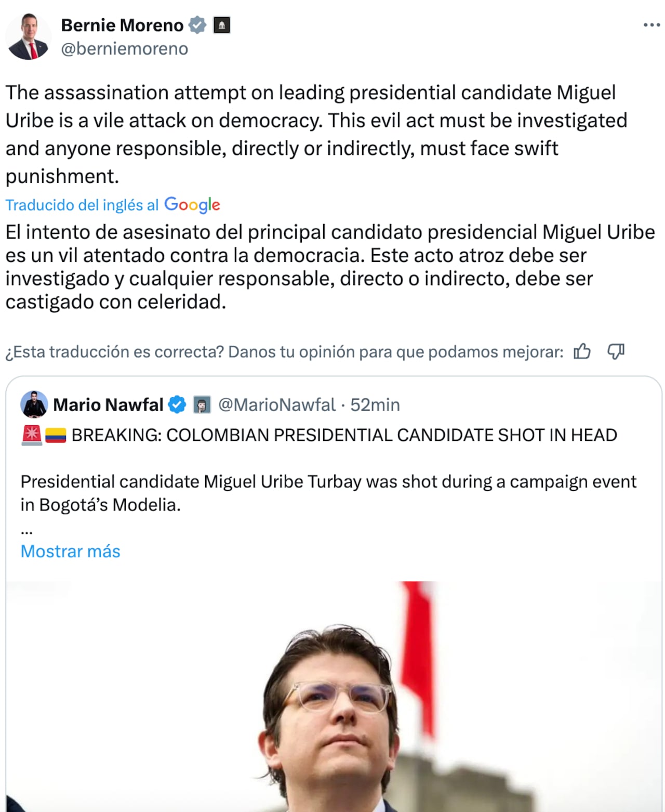
Task: Click the government building affiliation icon beside Bernie Moreno
Action: 222,24
